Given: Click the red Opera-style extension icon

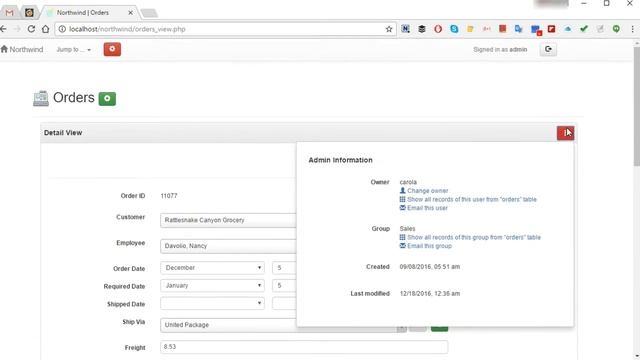Looking at the screenshot, I should coord(438,29).
